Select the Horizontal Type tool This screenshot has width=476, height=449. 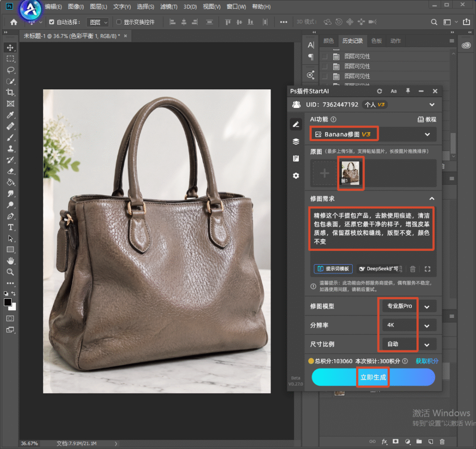click(10, 227)
